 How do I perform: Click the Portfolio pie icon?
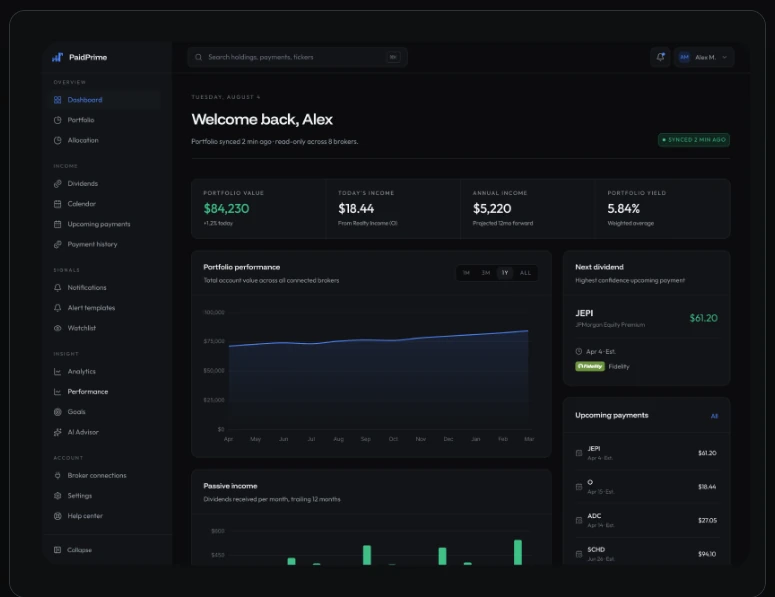pos(57,120)
